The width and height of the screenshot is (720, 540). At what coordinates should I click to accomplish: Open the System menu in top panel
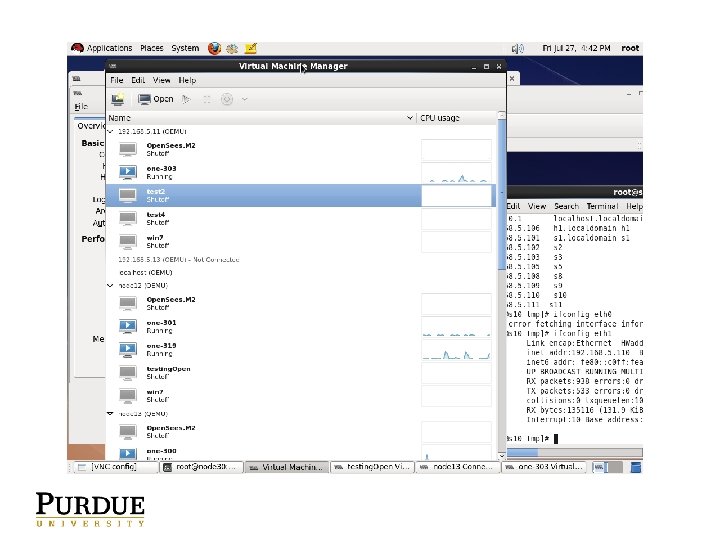(x=186, y=48)
